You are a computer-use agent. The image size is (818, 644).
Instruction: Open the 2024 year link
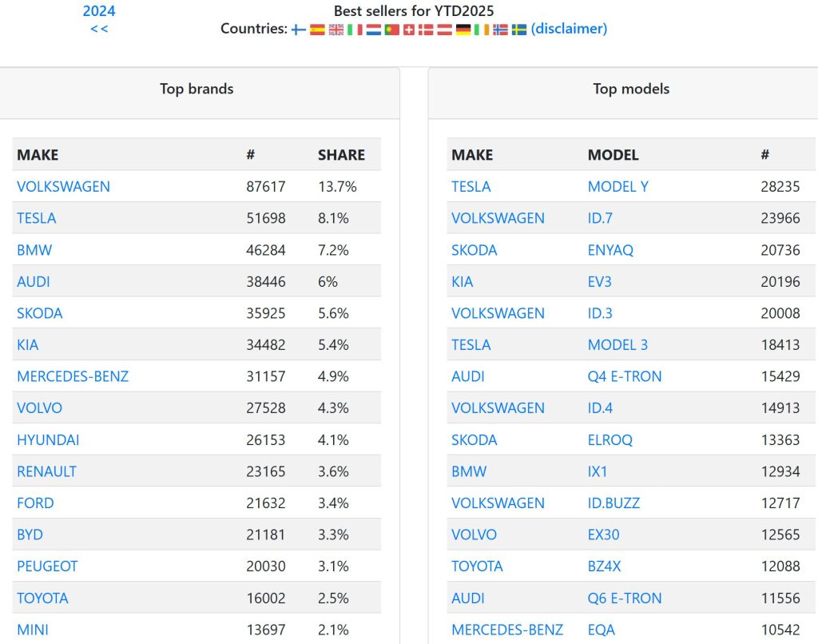click(x=99, y=11)
